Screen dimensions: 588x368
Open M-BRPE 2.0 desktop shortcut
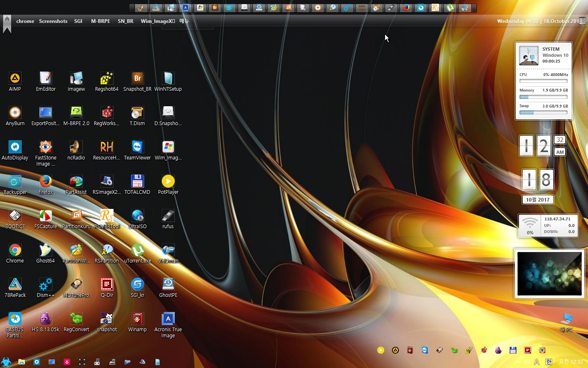click(76, 115)
